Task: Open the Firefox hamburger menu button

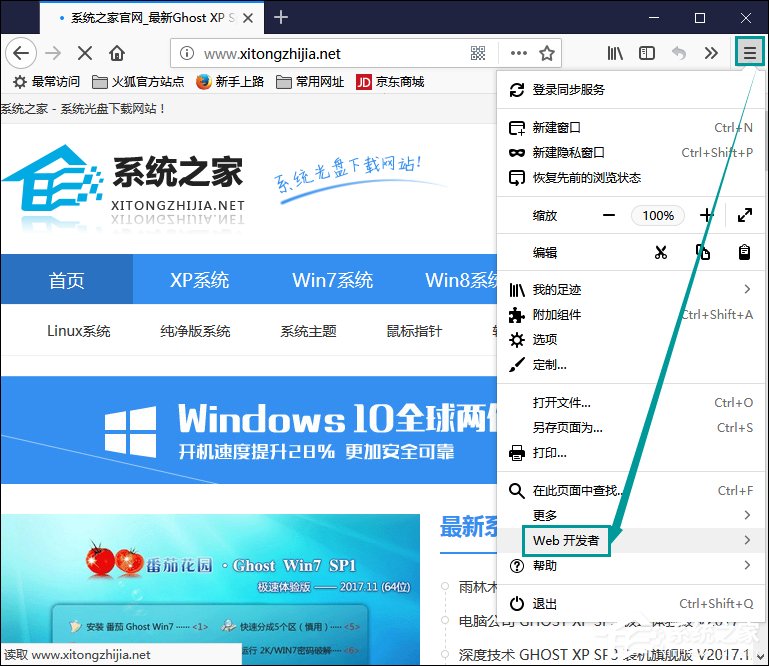Action: 748,53
